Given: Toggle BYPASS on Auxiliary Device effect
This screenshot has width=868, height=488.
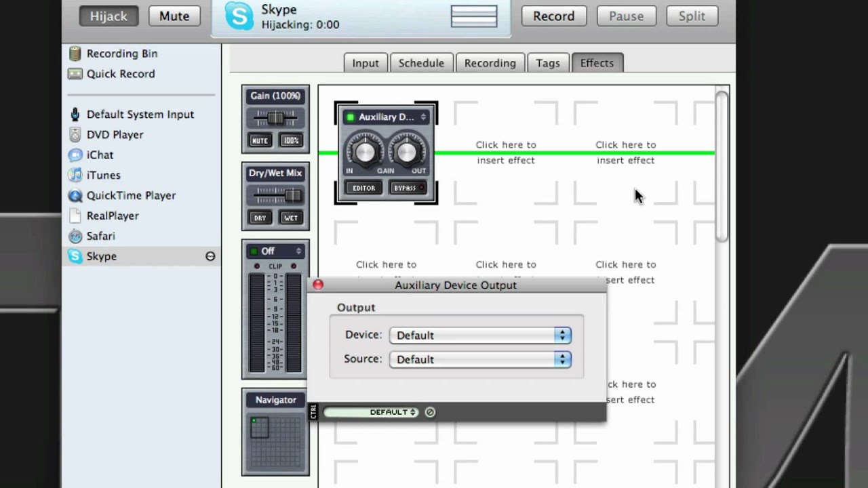Looking at the screenshot, I should 407,188.
